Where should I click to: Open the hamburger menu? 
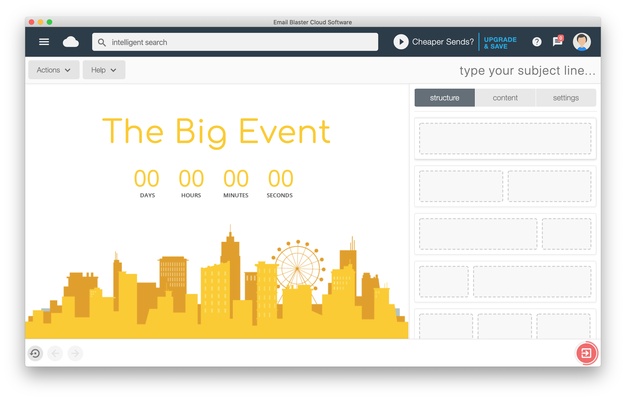click(x=44, y=42)
